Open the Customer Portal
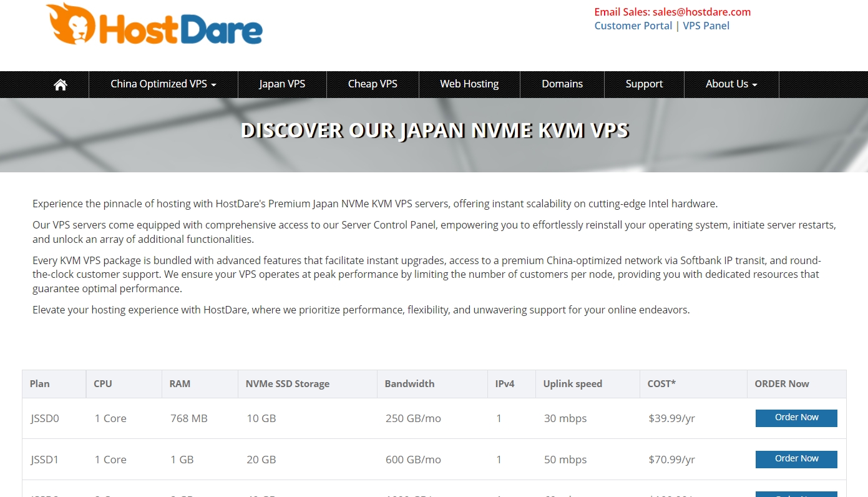This screenshot has width=868, height=497. coord(633,26)
